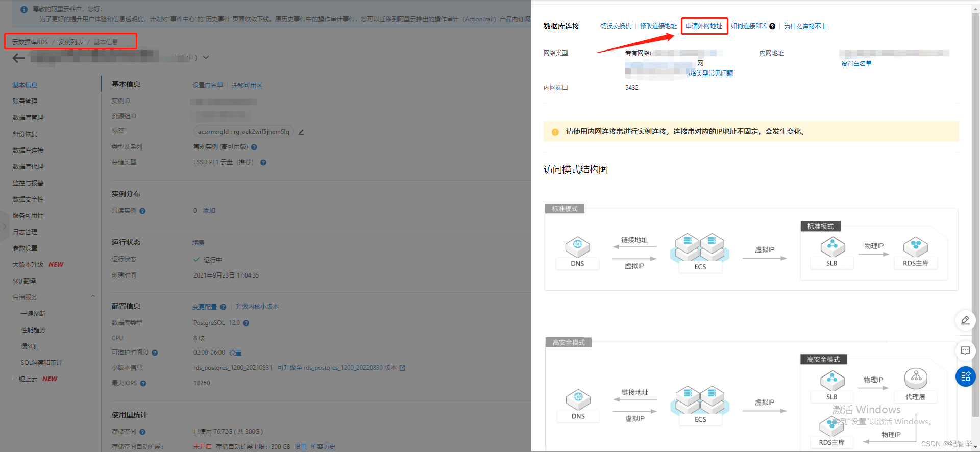
Task: Open the floating feedback chat button
Action: [965, 350]
